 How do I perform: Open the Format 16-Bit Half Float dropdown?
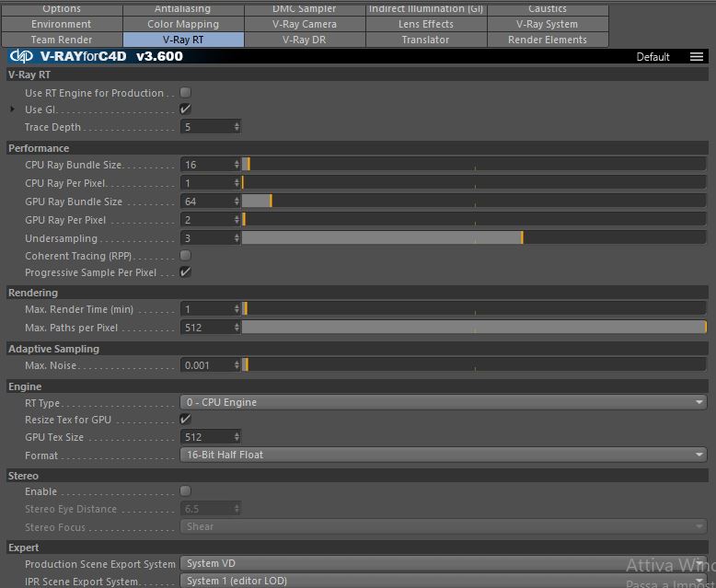tap(444, 455)
